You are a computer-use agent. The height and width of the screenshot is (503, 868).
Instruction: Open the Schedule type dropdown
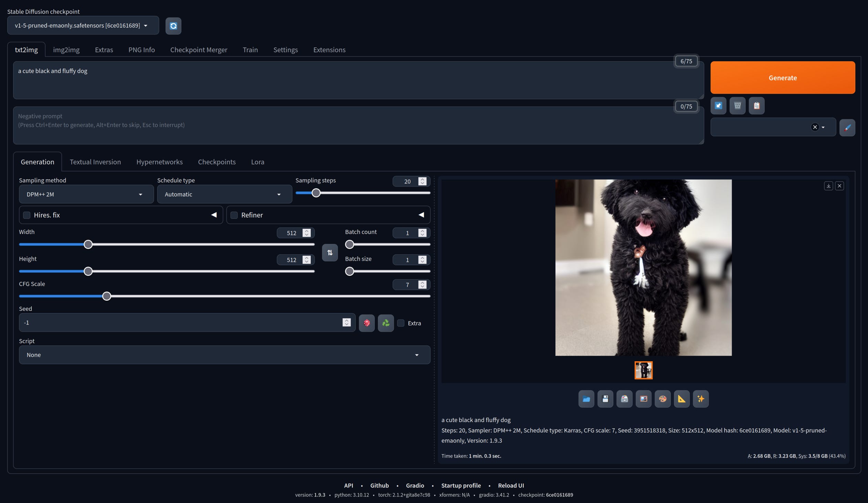coord(224,194)
